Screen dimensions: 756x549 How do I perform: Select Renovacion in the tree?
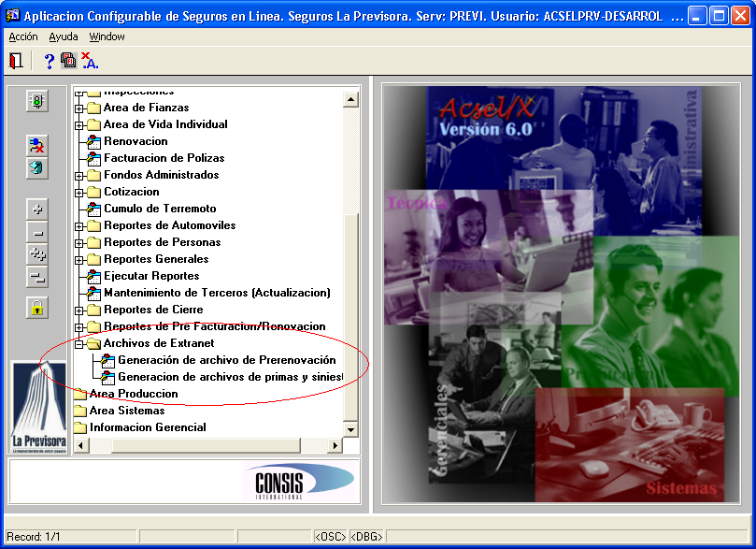[136, 141]
